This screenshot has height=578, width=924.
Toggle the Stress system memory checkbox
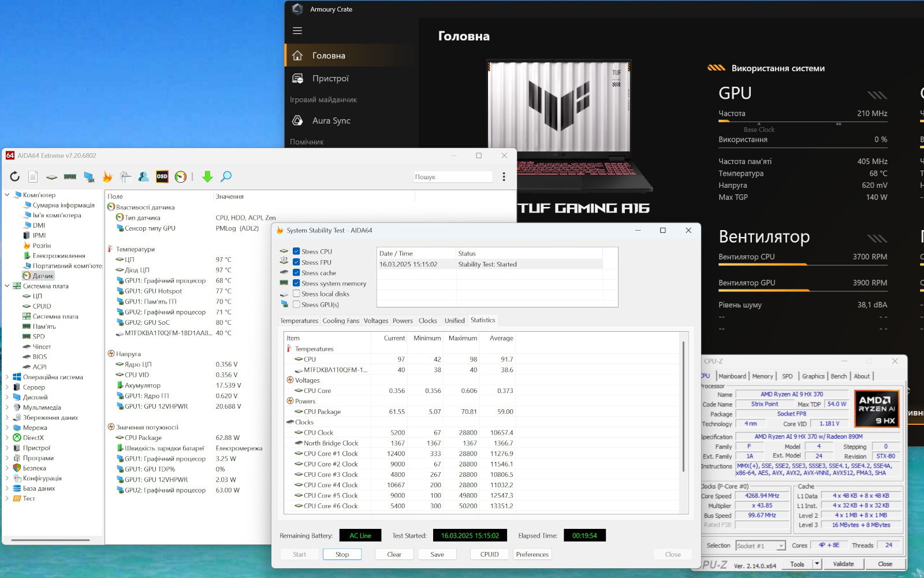[296, 283]
